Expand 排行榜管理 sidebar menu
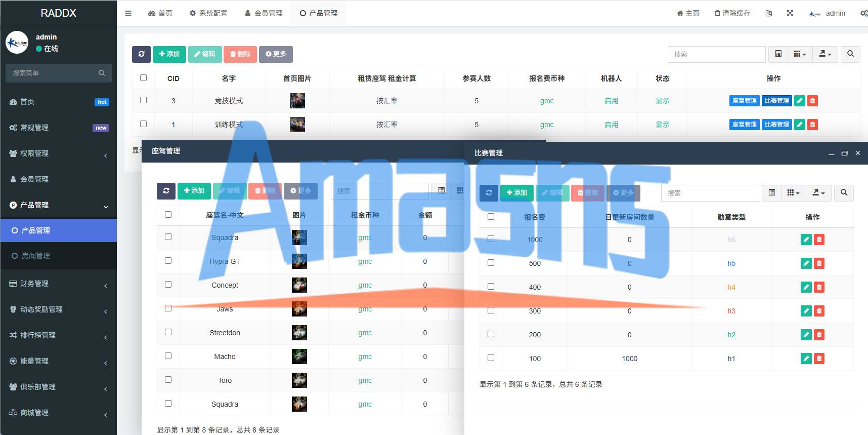The width and height of the screenshot is (868, 435). pos(59,335)
